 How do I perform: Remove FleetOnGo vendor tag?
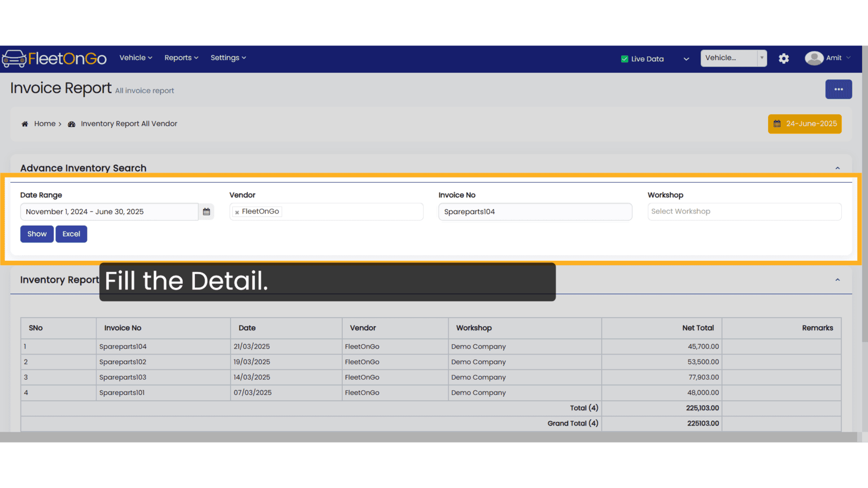(x=237, y=212)
